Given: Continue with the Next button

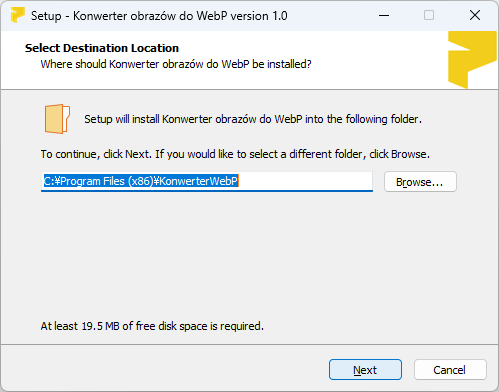Looking at the screenshot, I should [x=365, y=369].
